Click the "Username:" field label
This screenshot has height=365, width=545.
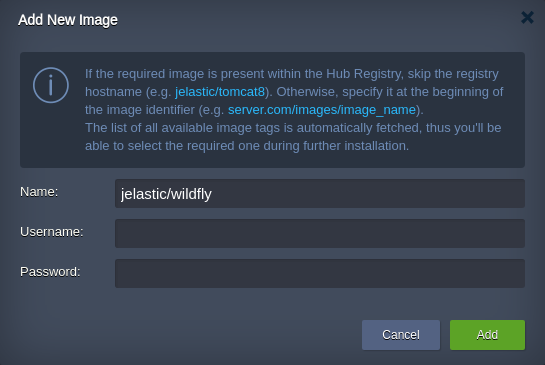point(52,232)
